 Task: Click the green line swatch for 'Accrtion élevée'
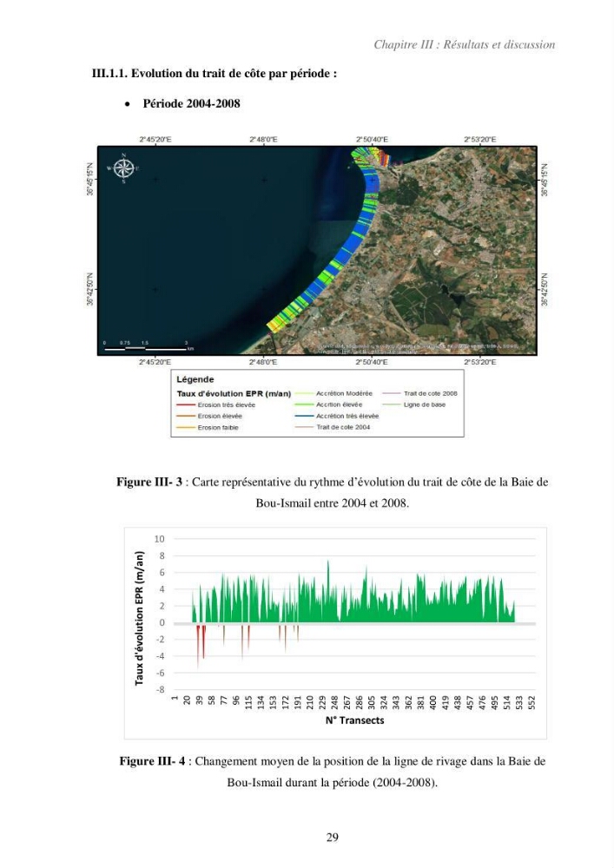point(305,404)
